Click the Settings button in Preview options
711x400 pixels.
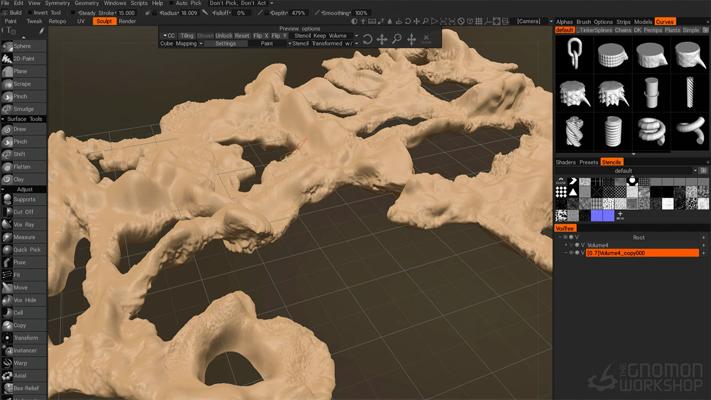click(226, 43)
